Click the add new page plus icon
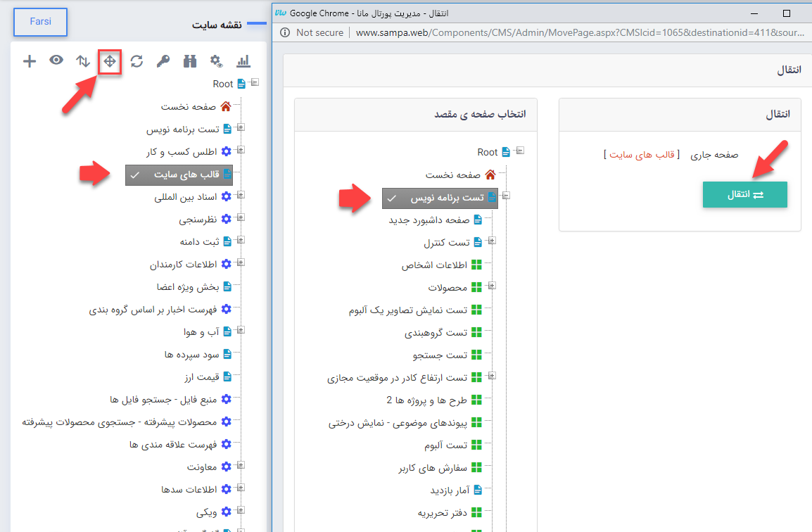This screenshot has width=812, height=532. click(x=30, y=61)
